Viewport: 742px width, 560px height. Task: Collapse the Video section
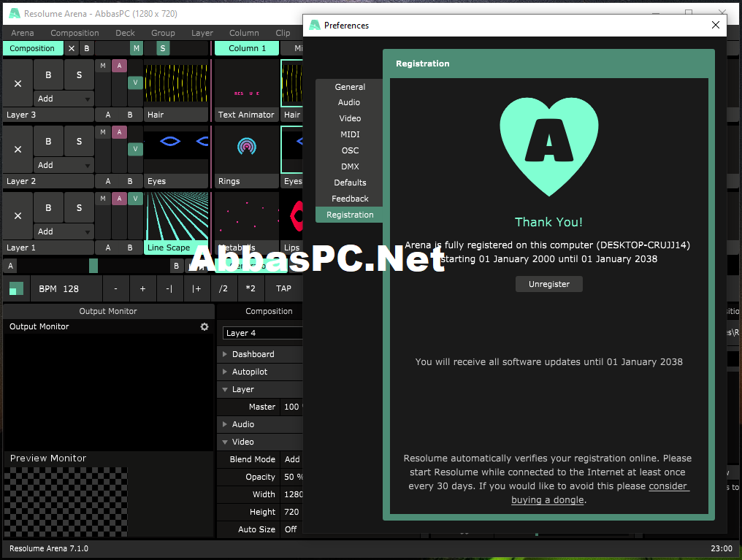pos(225,442)
